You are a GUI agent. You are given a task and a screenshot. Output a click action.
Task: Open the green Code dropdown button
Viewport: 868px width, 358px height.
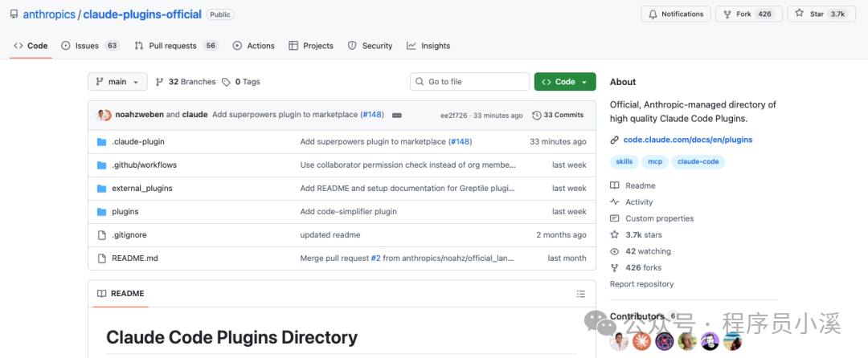pos(565,82)
